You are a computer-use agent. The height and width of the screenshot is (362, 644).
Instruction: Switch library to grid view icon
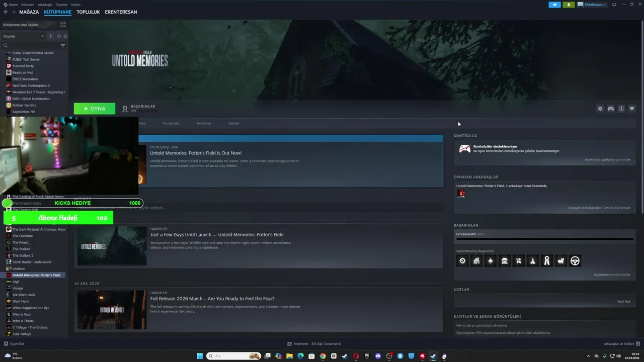click(x=63, y=24)
